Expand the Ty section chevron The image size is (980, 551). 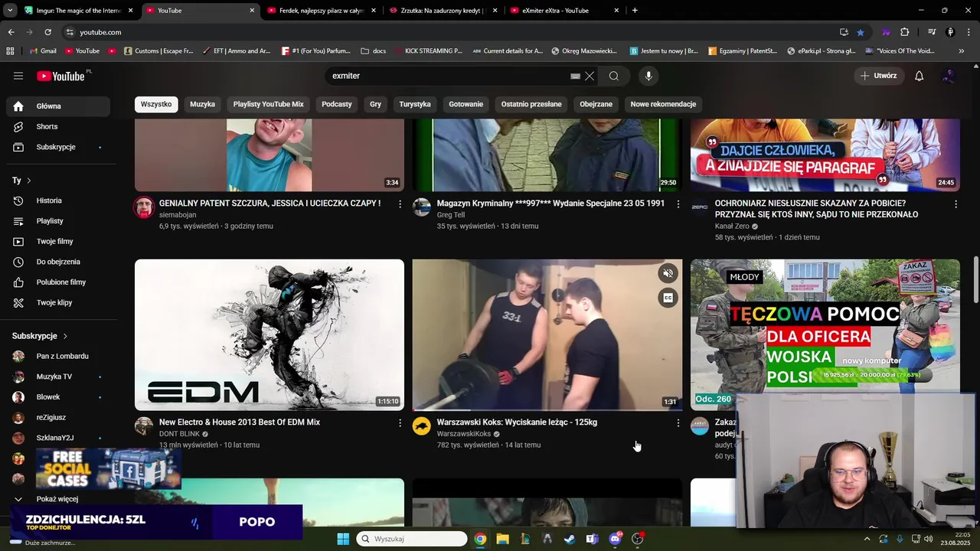tap(28, 181)
